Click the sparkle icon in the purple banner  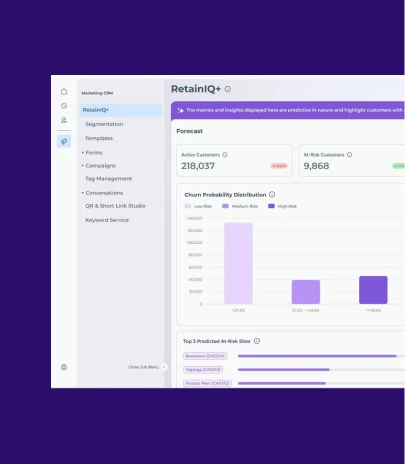[180, 110]
